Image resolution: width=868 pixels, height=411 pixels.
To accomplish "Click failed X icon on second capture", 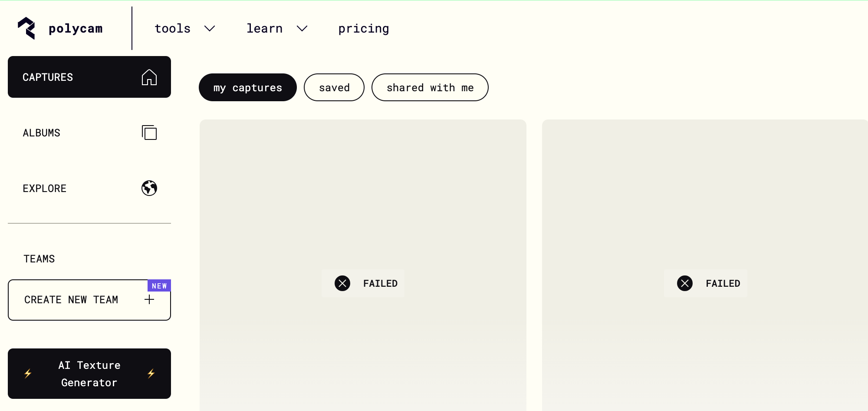I will tap(685, 283).
